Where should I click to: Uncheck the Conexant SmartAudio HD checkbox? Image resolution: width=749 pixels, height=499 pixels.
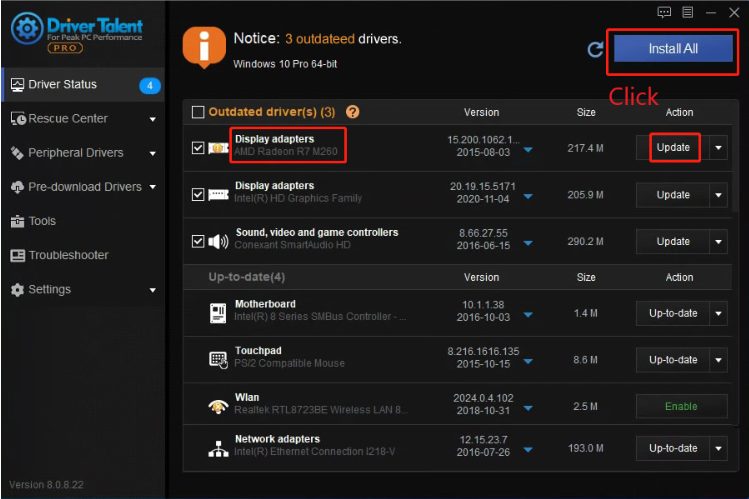point(198,241)
